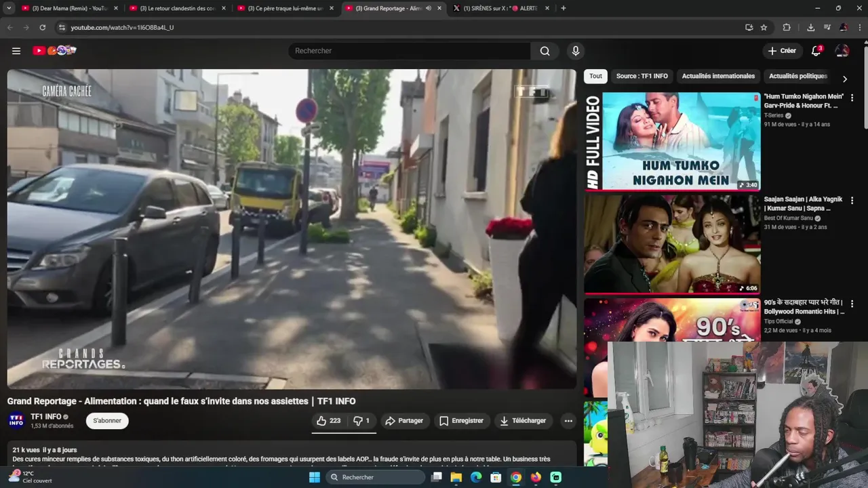Open Firefox from taskbar

[x=536, y=477]
